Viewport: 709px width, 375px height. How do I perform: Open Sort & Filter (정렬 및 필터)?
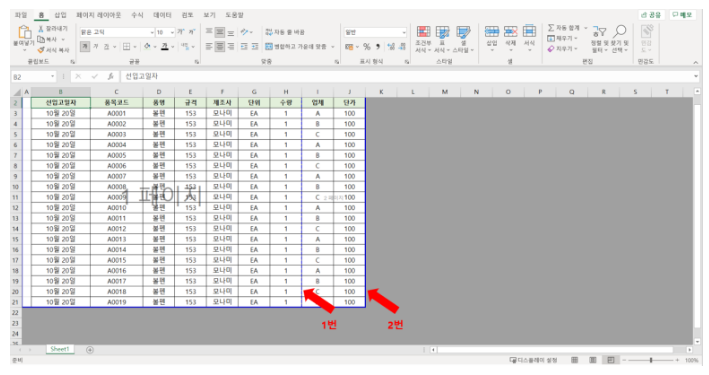click(599, 38)
